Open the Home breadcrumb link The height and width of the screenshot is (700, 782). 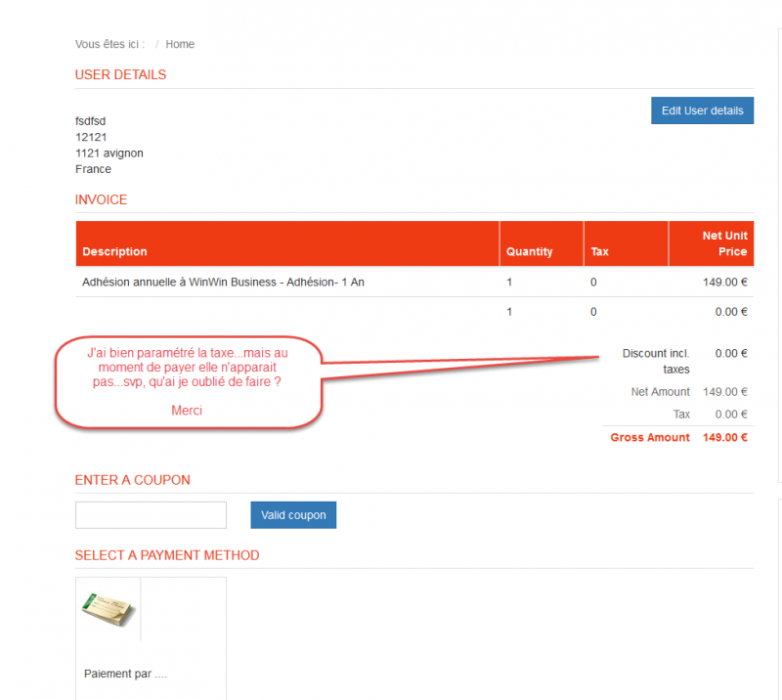[180, 44]
